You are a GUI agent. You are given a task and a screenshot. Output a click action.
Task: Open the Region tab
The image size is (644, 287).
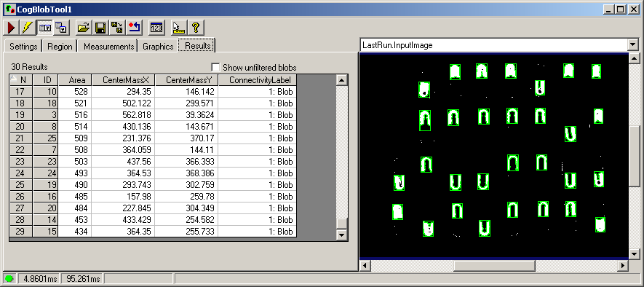pyautogui.click(x=60, y=47)
